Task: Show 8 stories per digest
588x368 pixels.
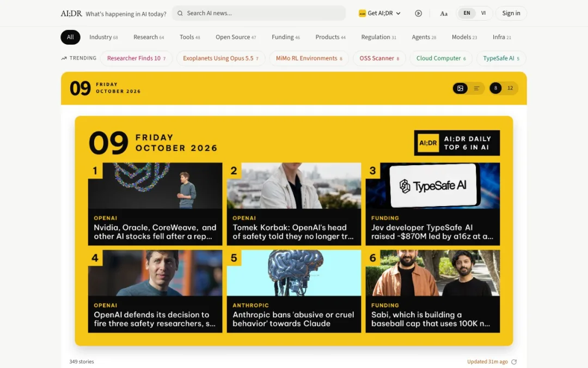Action: (495, 88)
